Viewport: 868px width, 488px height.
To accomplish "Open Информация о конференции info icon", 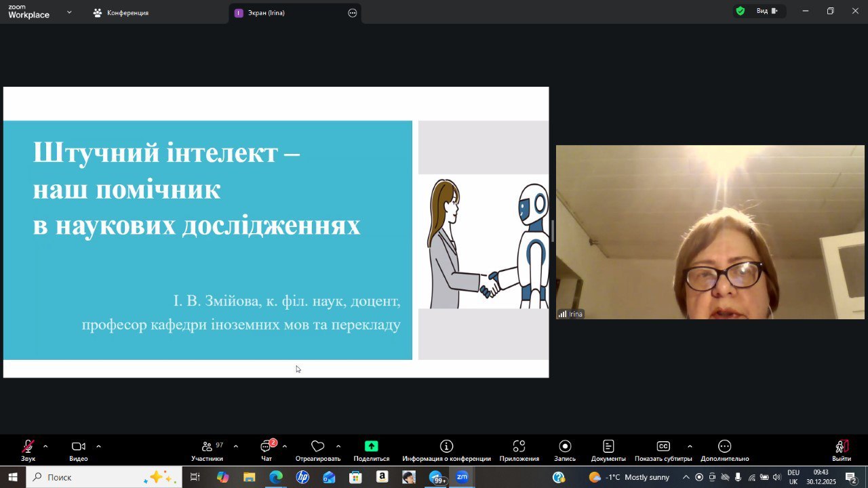I will pos(446,447).
